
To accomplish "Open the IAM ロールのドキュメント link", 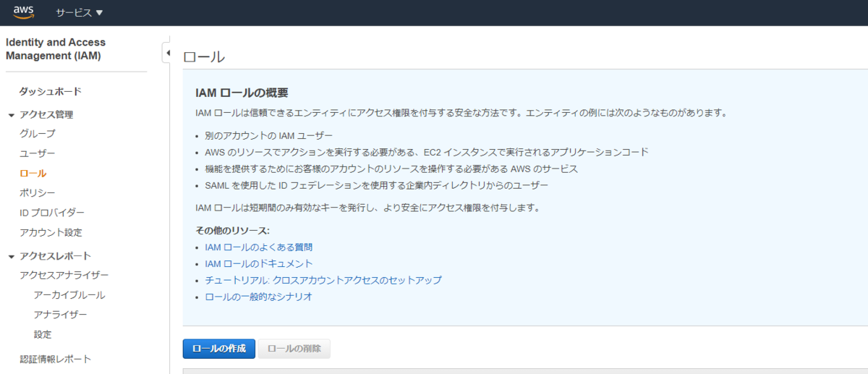I will (x=259, y=263).
